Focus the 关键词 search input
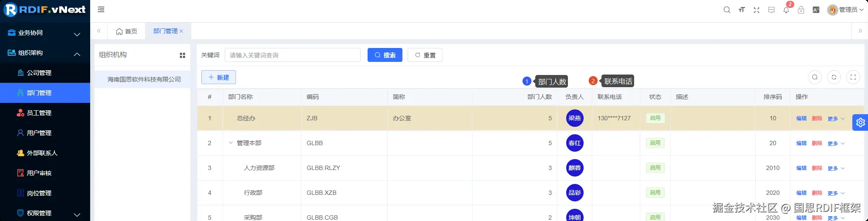 tap(292, 55)
